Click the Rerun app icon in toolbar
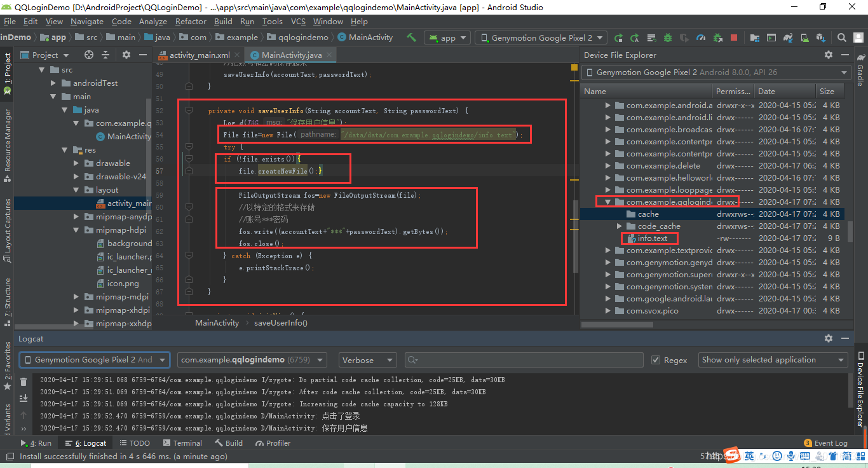This screenshot has height=468, width=868. pyautogui.click(x=618, y=38)
